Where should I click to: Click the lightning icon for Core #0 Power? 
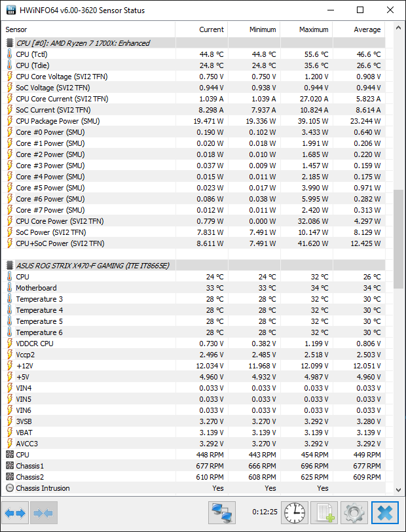[x=10, y=132]
